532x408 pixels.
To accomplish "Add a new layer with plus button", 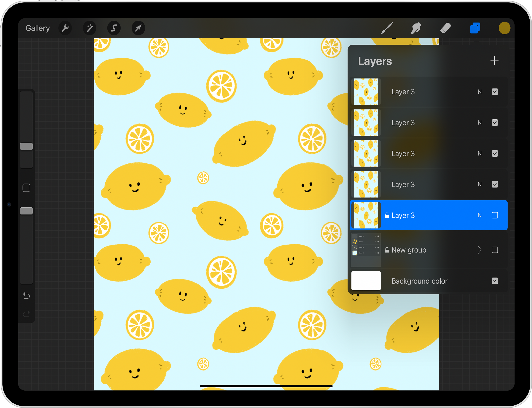I will point(494,61).
